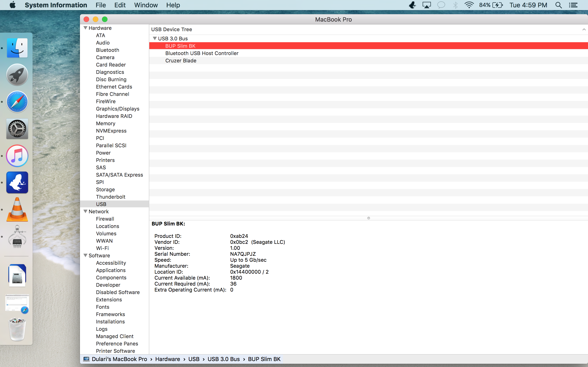Collapse the Software section triangle

(85, 255)
